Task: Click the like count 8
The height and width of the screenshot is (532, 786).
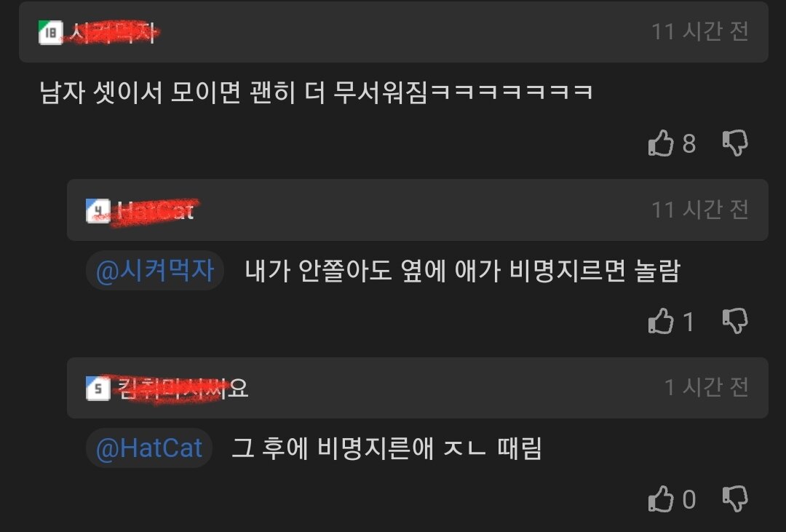Action: coord(689,144)
